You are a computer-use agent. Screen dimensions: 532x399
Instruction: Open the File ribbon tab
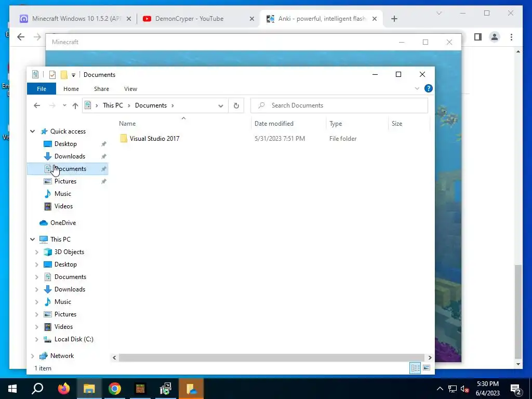pos(42,89)
